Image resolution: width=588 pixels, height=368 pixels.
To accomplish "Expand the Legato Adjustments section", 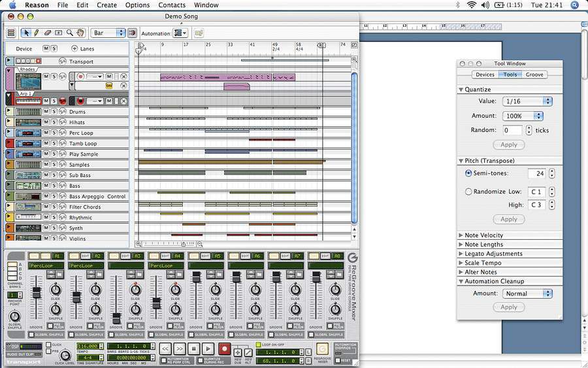I will click(x=461, y=254).
